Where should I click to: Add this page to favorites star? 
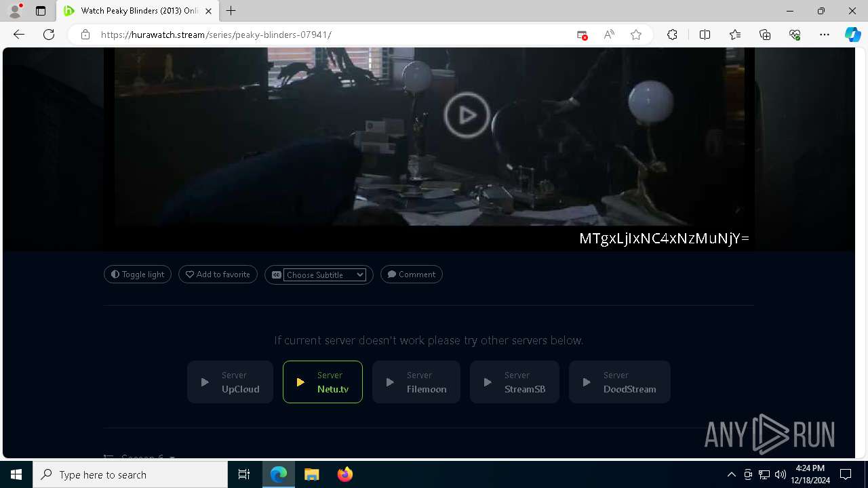coord(636,35)
